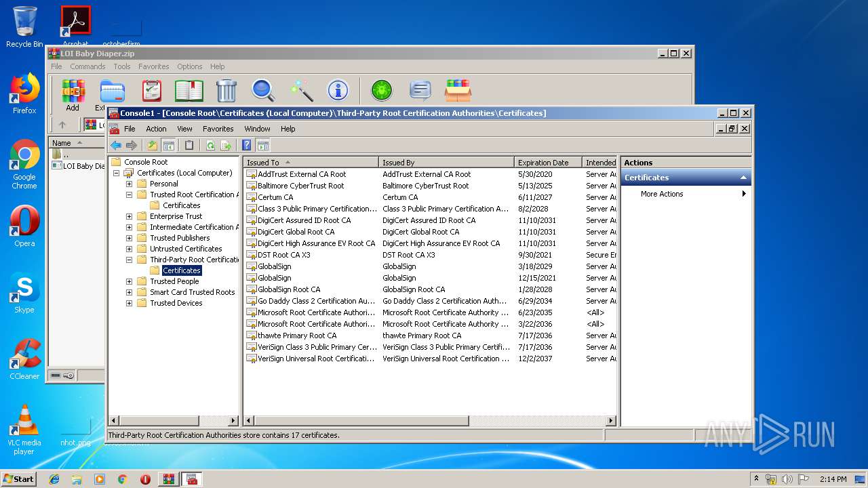
Task: Select the Console Root tree item
Action: click(145, 162)
